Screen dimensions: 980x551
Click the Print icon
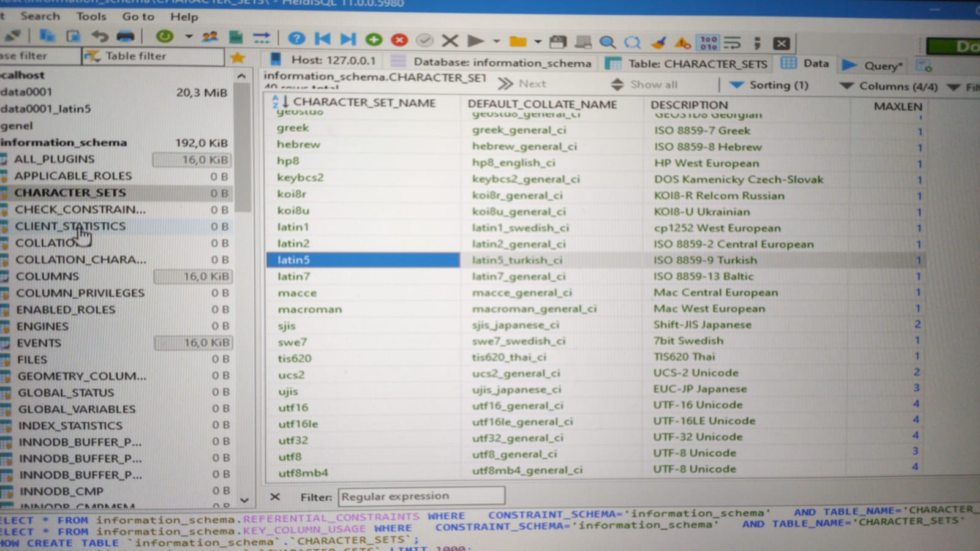(x=126, y=36)
